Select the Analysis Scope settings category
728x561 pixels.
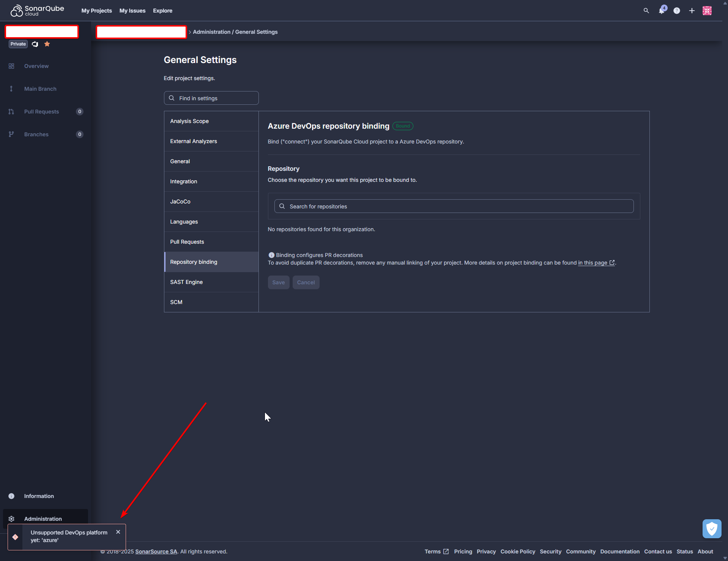pos(211,121)
